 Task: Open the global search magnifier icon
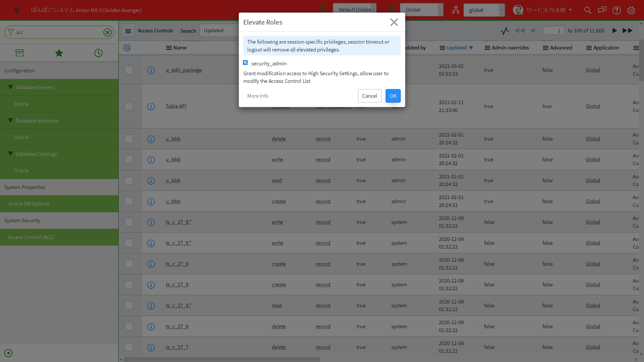(587, 10)
